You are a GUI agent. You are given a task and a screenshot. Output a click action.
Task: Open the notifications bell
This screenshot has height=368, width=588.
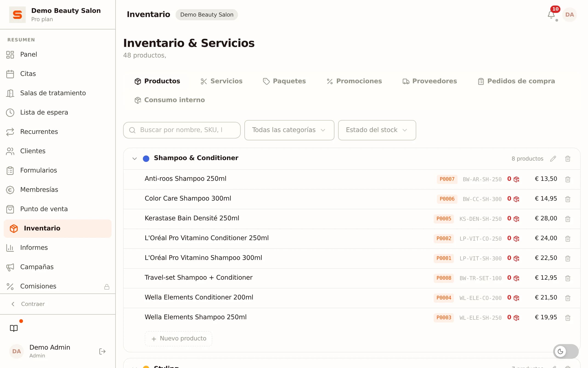[x=551, y=14]
